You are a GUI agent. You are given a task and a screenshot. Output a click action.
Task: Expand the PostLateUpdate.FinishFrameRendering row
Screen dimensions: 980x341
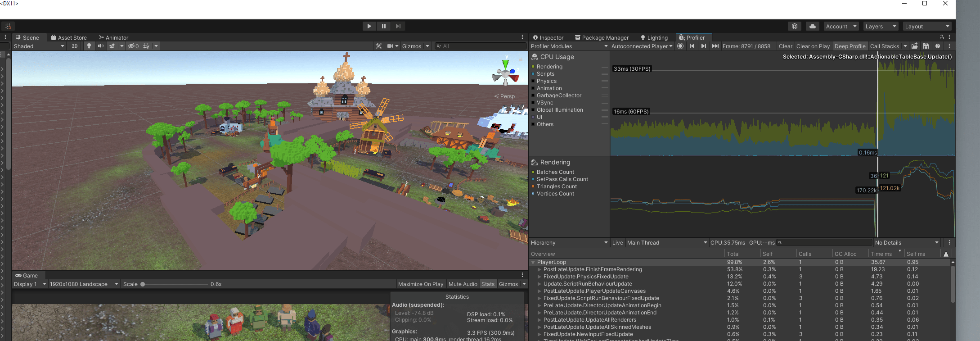click(539, 269)
